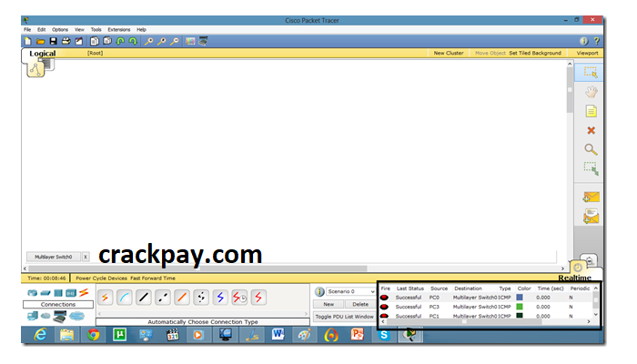637x364 pixels.
Task: Click the Undo green arrow icon
Action: (120, 41)
